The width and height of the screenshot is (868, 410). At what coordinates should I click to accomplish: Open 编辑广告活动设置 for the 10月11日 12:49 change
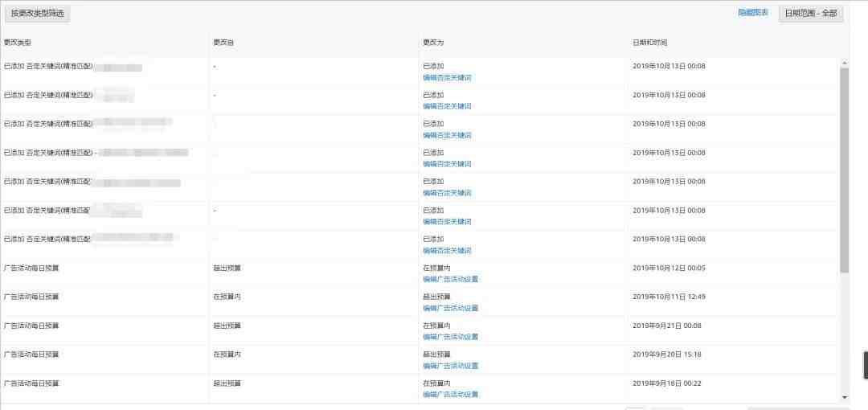tap(450, 309)
